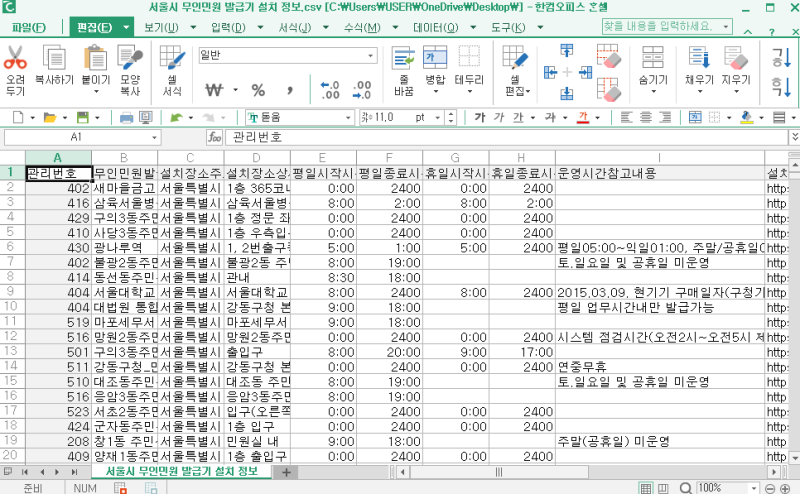This screenshot has width=800, height=494.
Task: Center-align the cell text
Action: (646, 117)
